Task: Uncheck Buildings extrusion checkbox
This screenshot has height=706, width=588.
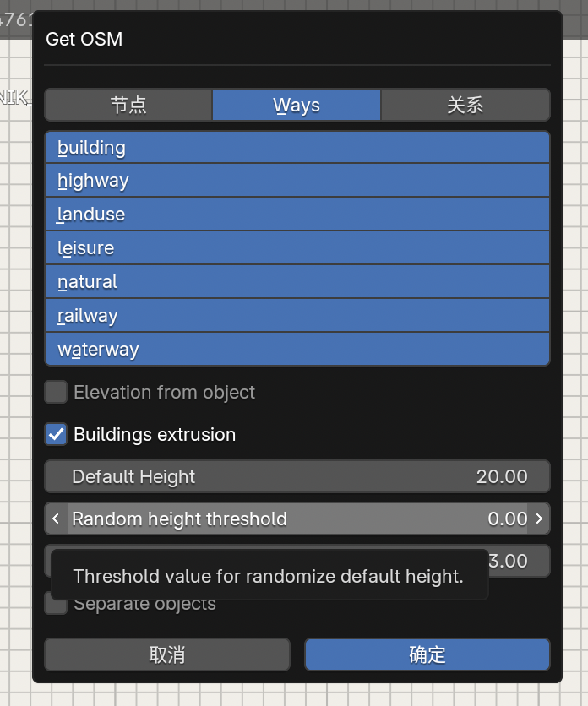Action: 57,434
